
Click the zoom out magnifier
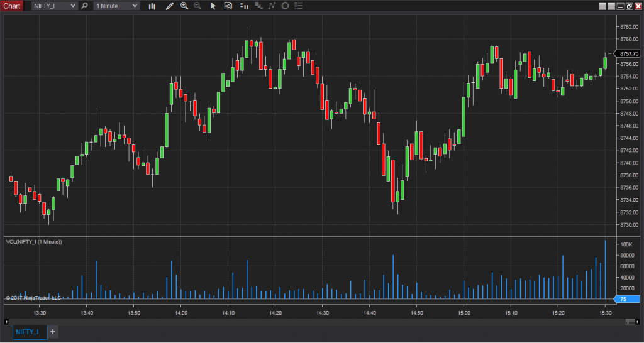[x=197, y=6]
